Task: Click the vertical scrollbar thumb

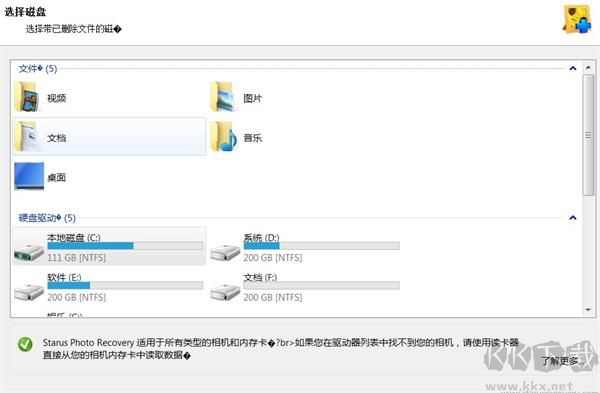Action: 588,135
